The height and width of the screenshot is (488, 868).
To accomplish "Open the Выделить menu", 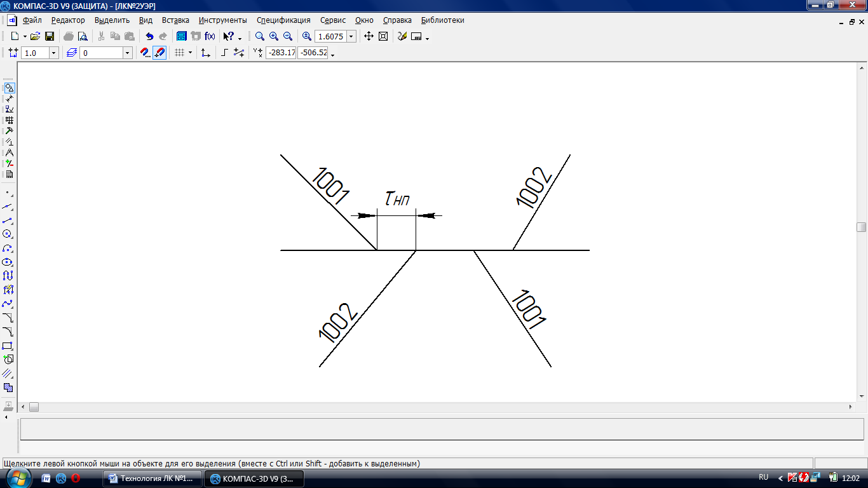I will [x=112, y=20].
